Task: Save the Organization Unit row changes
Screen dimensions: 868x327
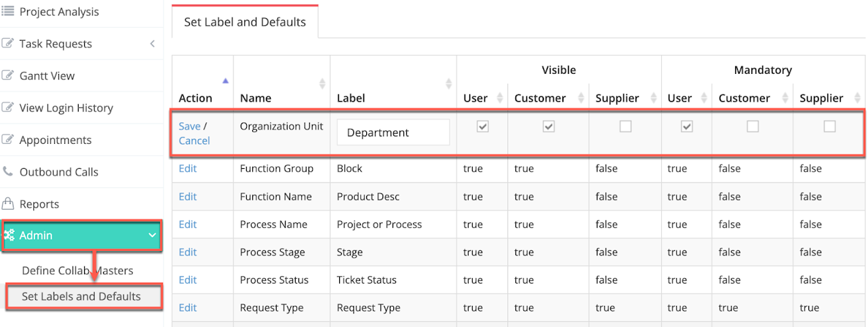Action: (x=189, y=126)
